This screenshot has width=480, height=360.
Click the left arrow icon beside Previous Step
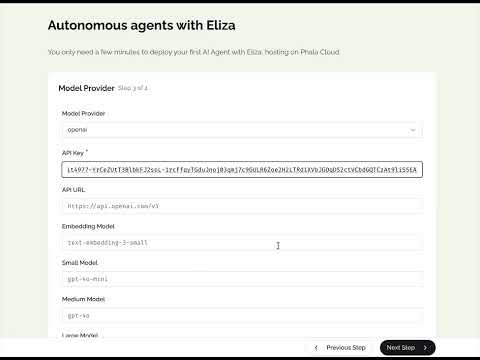click(316, 348)
